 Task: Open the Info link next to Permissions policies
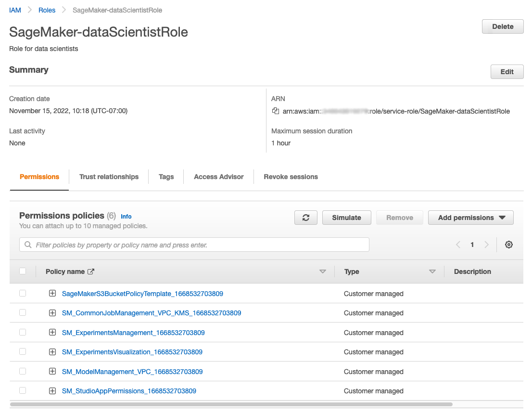(126, 216)
